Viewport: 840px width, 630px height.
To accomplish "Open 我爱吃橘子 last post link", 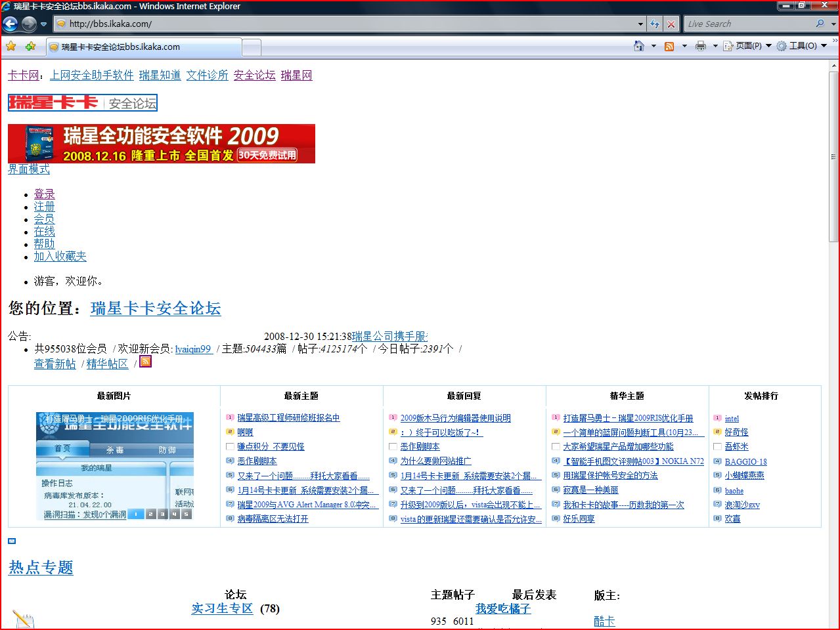I will (503, 608).
